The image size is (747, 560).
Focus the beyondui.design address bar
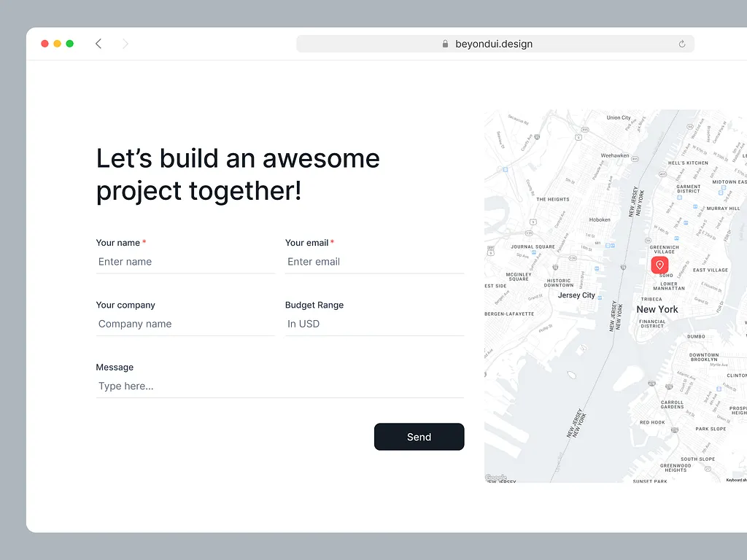point(494,44)
